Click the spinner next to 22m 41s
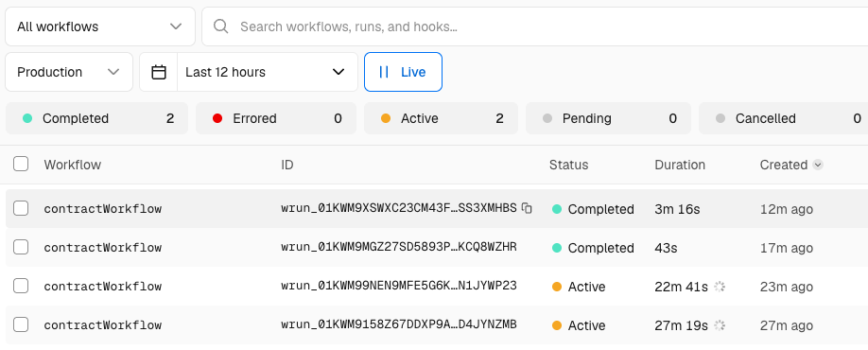This screenshot has height=350, width=868. click(x=720, y=287)
